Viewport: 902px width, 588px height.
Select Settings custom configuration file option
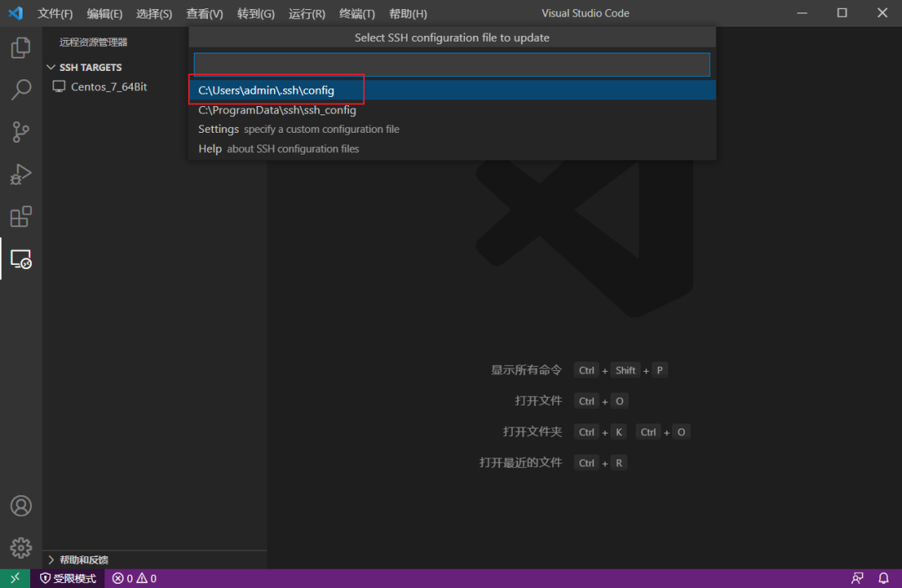click(452, 129)
